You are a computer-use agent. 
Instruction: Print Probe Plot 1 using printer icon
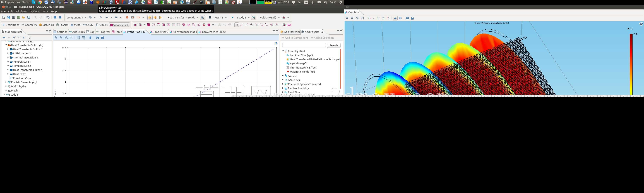pyautogui.click(x=102, y=38)
